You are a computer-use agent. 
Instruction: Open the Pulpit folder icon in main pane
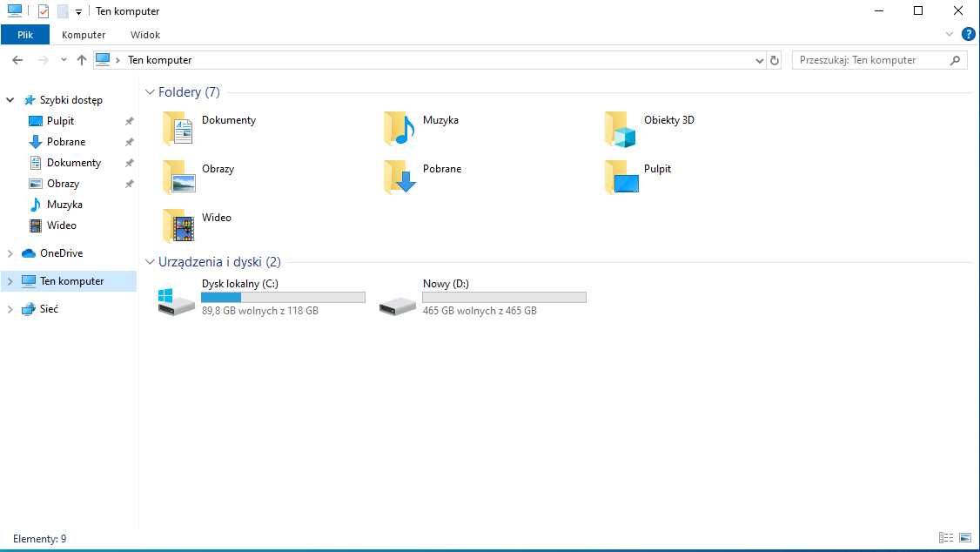[x=622, y=177]
